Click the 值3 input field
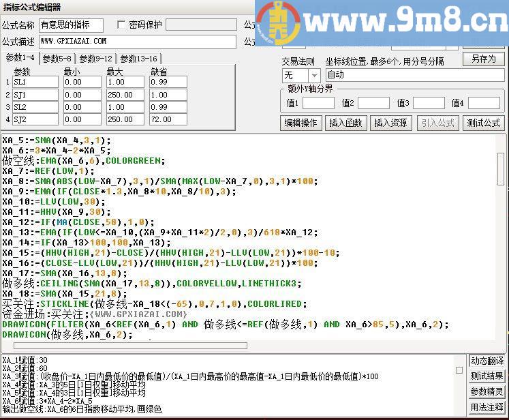 tap(429, 103)
